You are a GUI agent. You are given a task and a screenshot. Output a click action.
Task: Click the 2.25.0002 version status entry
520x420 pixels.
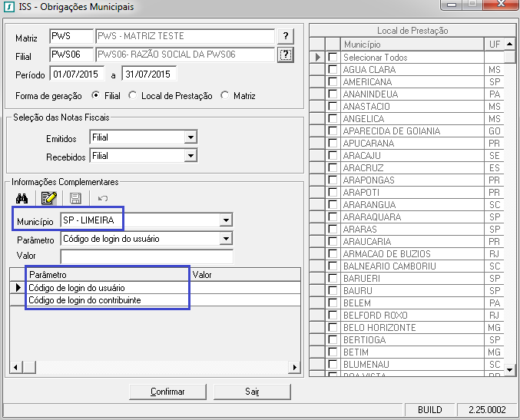[x=487, y=410]
